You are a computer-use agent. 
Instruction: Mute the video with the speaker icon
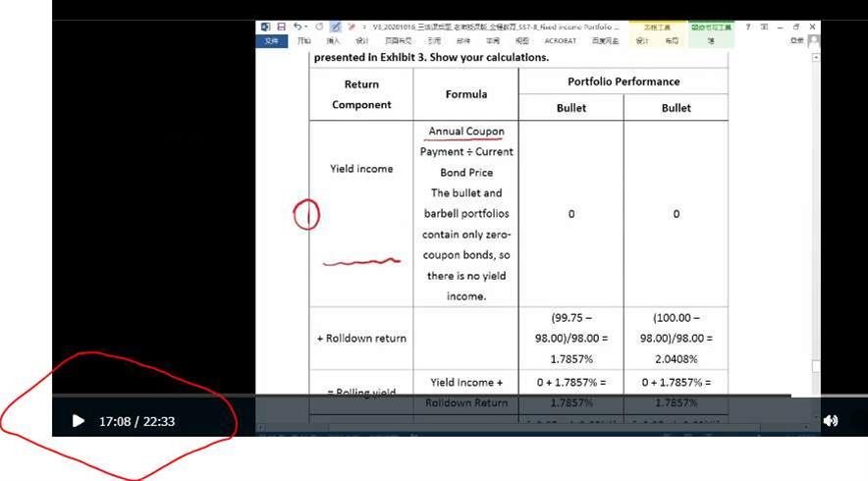point(830,421)
